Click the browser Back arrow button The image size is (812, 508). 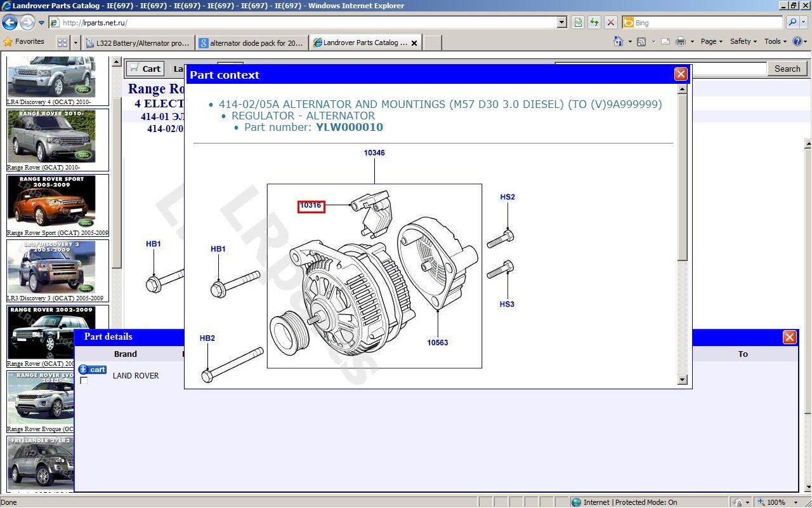(10, 23)
